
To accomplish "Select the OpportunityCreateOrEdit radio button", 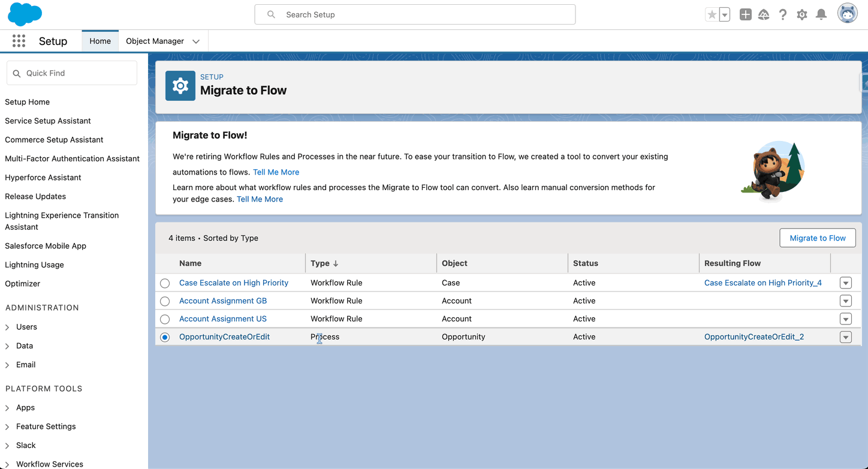I will (x=165, y=337).
